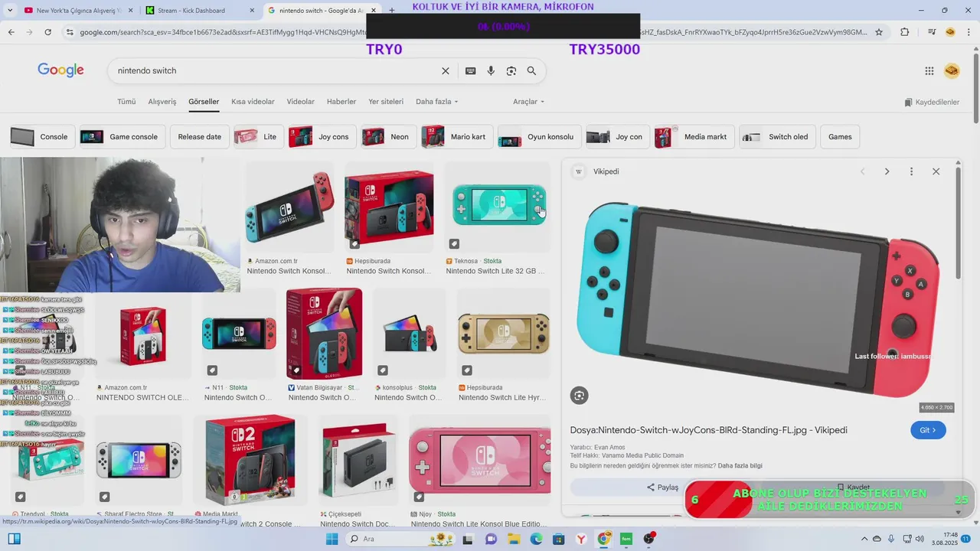Viewport: 980px width, 551px height.
Task: Submit search with the magnifier icon
Action: click(x=531, y=70)
